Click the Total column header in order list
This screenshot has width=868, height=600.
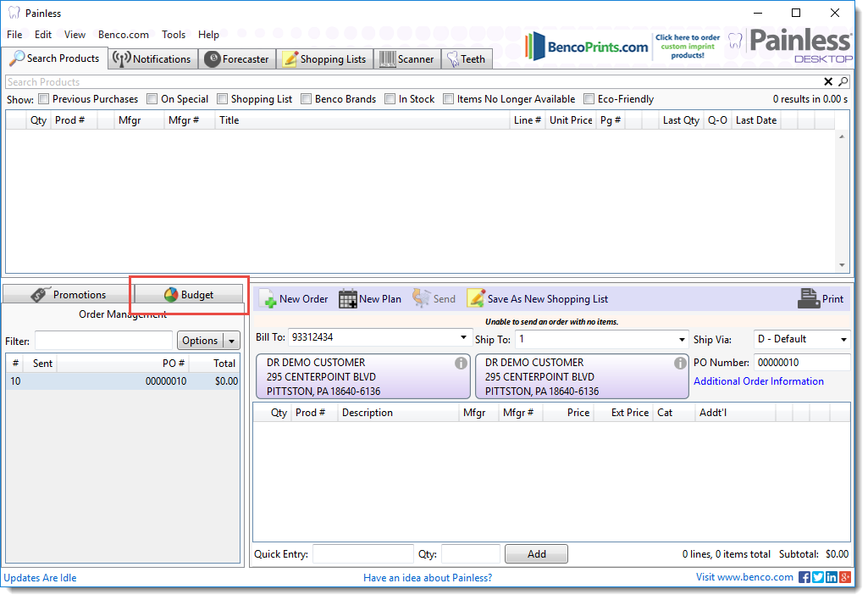point(214,364)
